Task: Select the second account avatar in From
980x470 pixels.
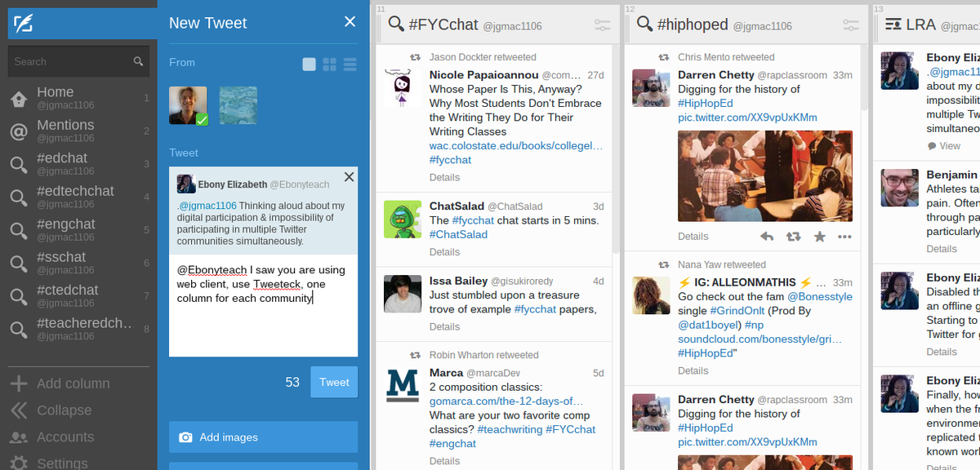Action: [x=238, y=105]
